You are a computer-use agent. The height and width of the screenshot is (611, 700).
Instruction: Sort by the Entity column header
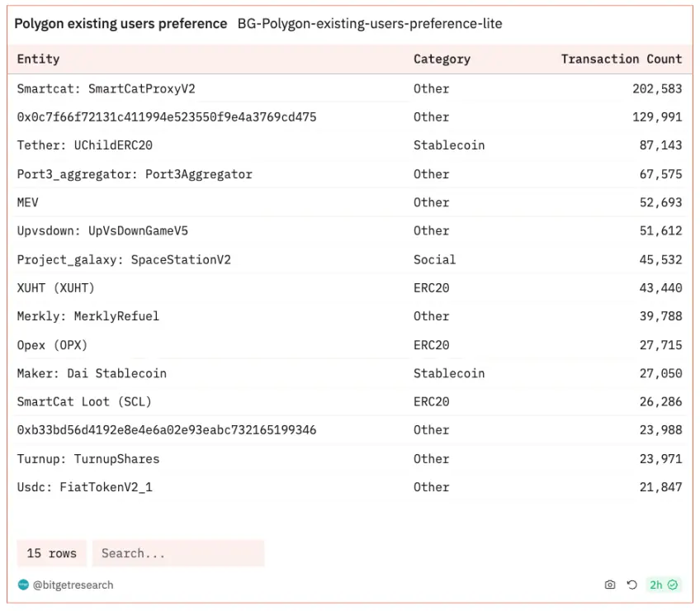(x=39, y=59)
